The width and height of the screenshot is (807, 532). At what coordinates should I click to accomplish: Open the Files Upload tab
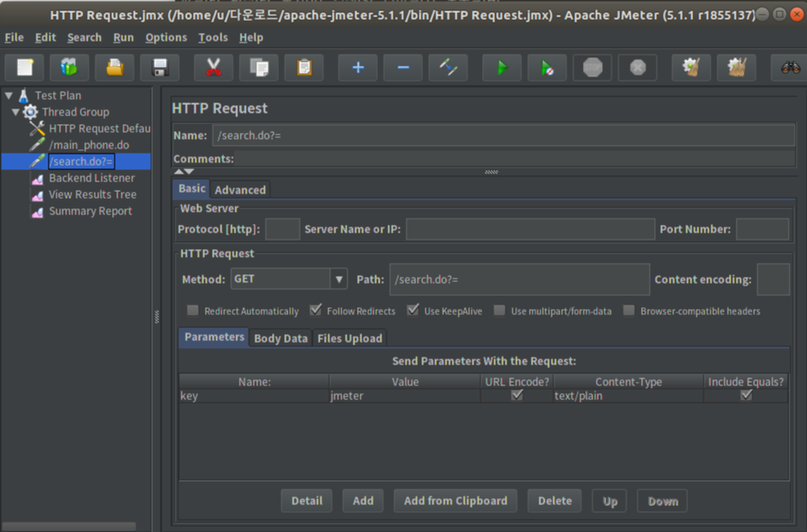coord(350,338)
